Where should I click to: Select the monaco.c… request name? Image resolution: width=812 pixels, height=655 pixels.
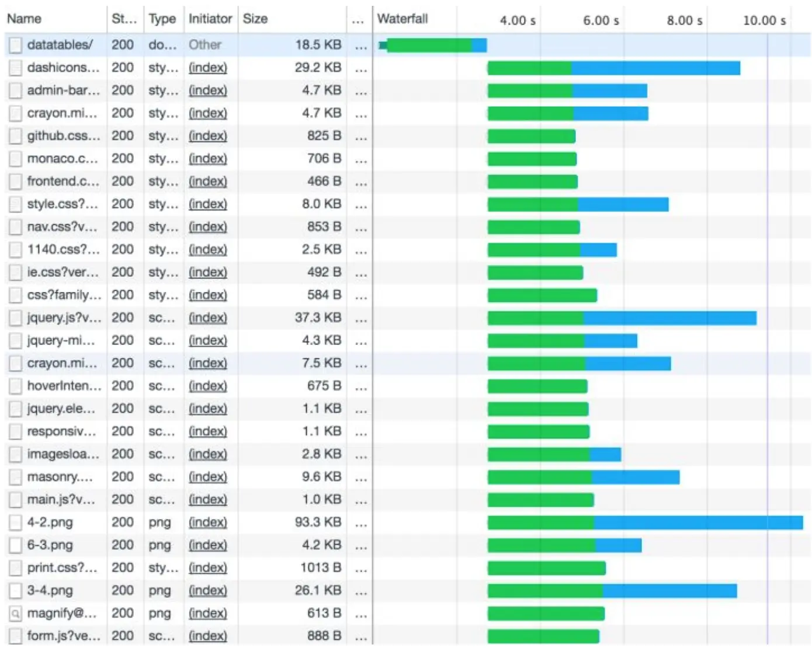[x=63, y=159]
